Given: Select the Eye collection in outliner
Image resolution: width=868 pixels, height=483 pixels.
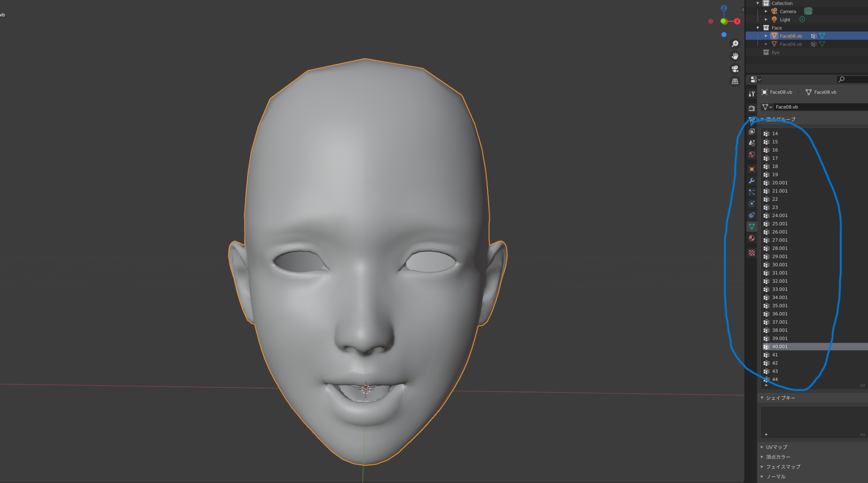Looking at the screenshot, I should [775, 52].
